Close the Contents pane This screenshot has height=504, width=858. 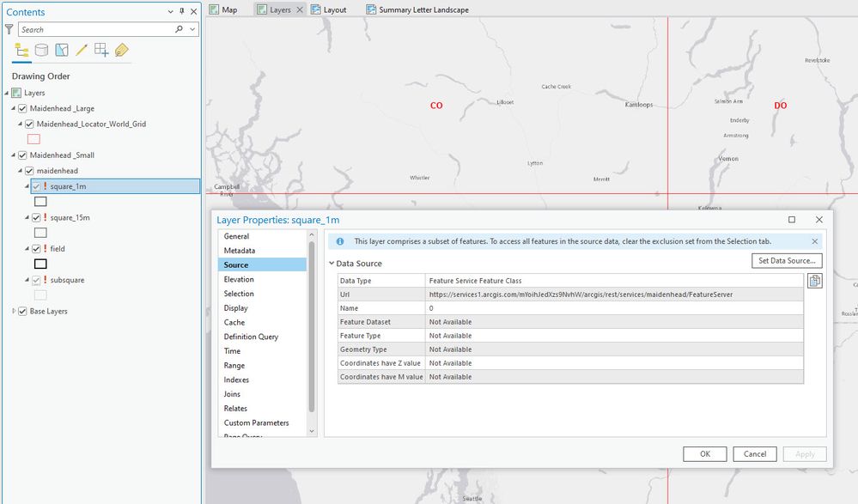coord(194,11)
